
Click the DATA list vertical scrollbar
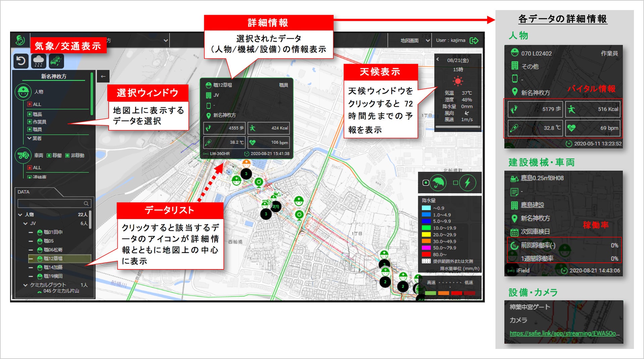coord(90,220)
